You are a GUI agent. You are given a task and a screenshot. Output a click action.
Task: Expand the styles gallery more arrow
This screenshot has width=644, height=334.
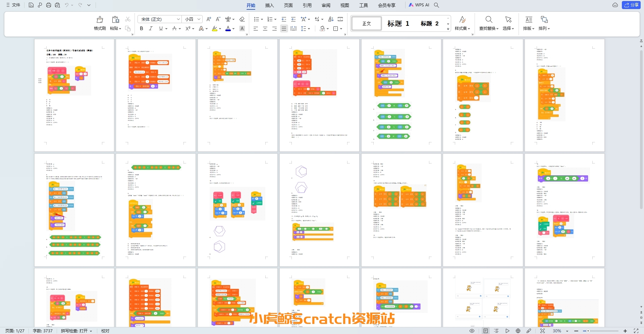[x=448, y=29]
